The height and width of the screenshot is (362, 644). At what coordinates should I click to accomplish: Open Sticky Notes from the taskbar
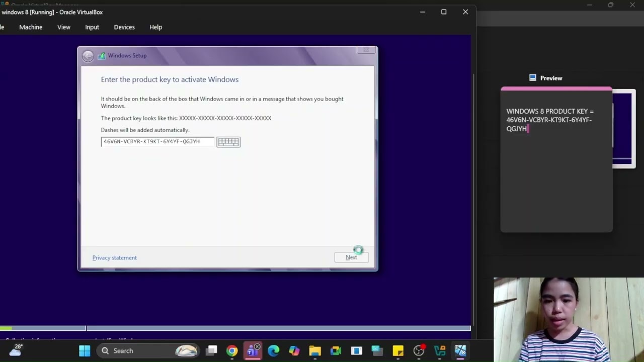click(398, 351)
